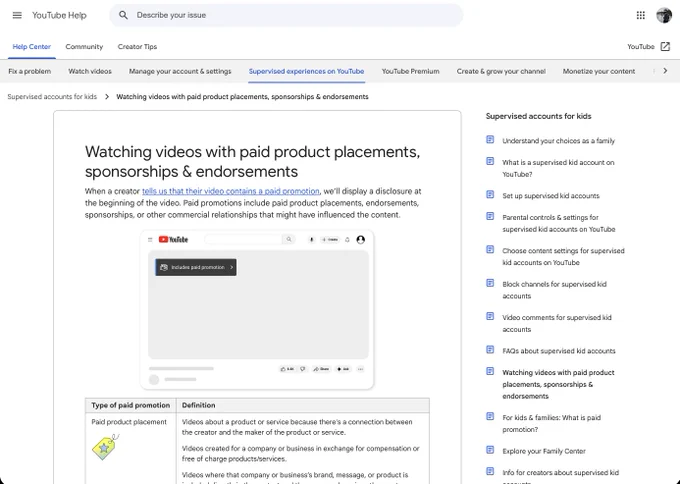Select the Help Center tab
Screen dimensions: 680x484
coord(32,46)
